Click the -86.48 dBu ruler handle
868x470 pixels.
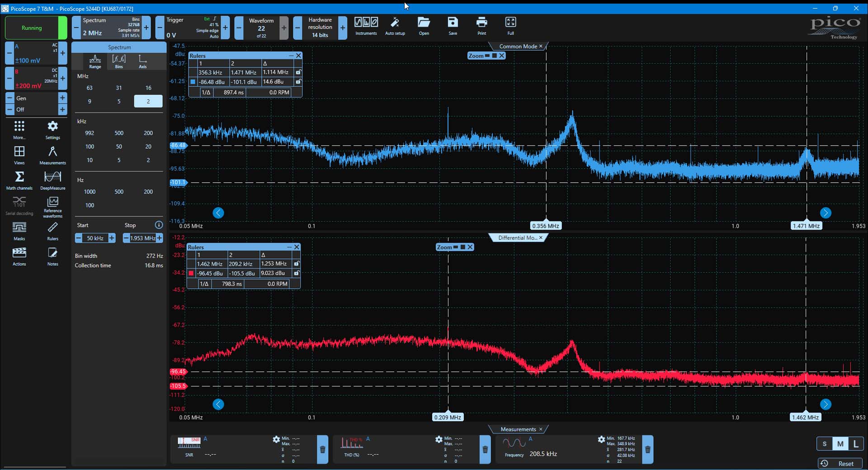click(x=178, y=146)
